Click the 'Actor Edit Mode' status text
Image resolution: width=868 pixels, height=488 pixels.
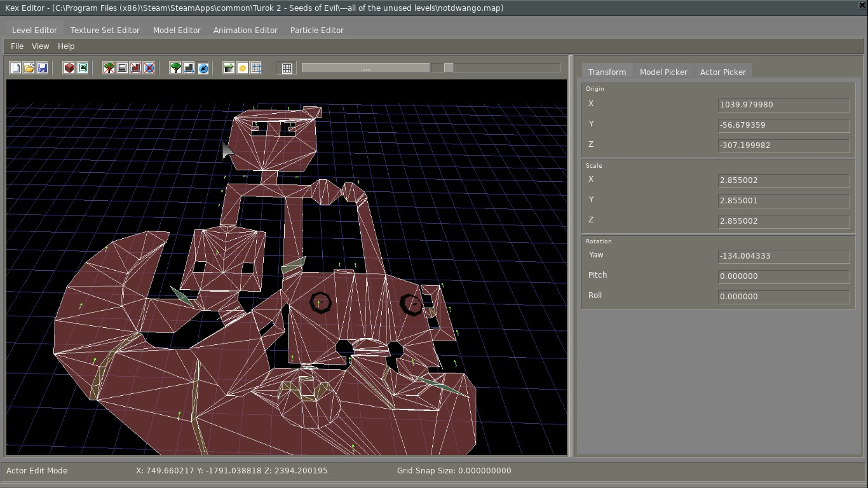click(37, 471)
